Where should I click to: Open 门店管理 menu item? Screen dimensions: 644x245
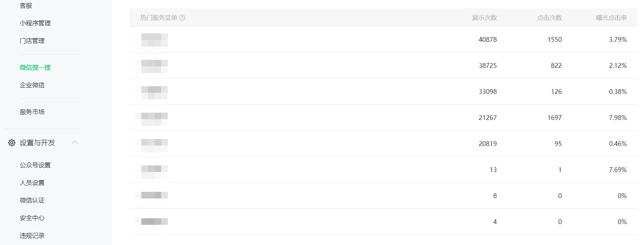click(32, 41)
